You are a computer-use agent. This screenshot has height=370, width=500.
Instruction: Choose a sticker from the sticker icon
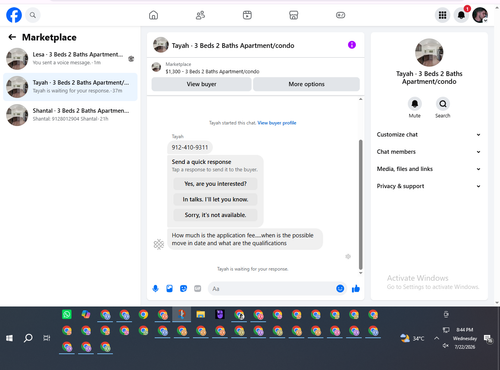coord(183,288)
